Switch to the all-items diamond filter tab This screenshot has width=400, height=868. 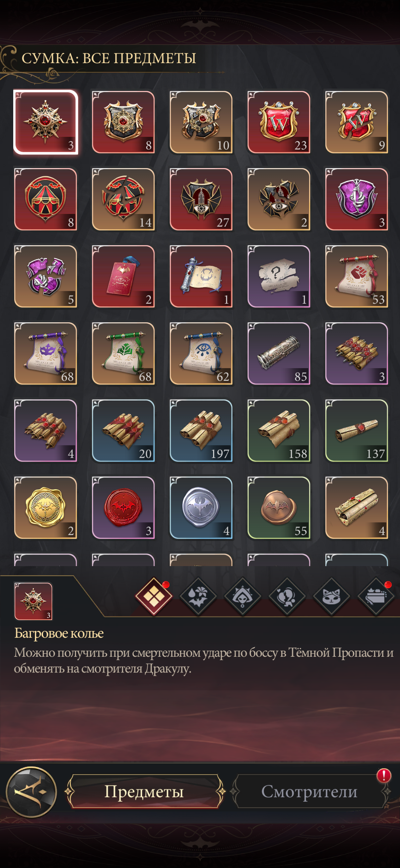154,597
